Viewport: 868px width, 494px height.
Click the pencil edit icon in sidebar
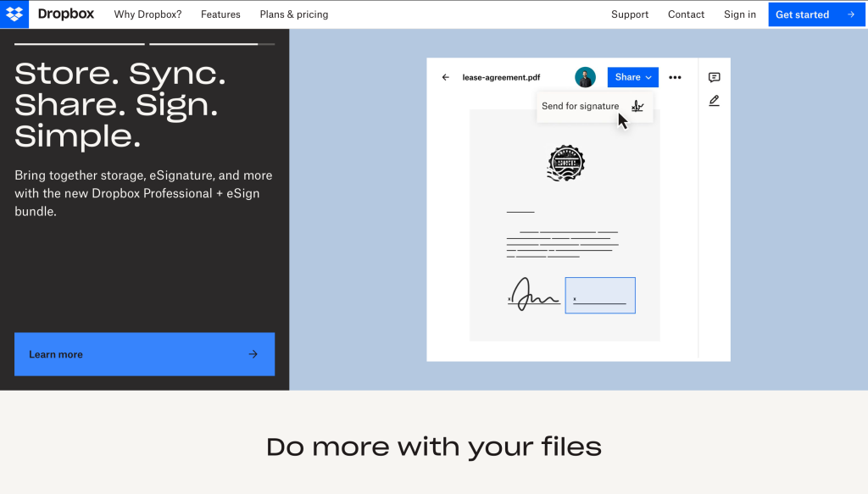point(714,101)
